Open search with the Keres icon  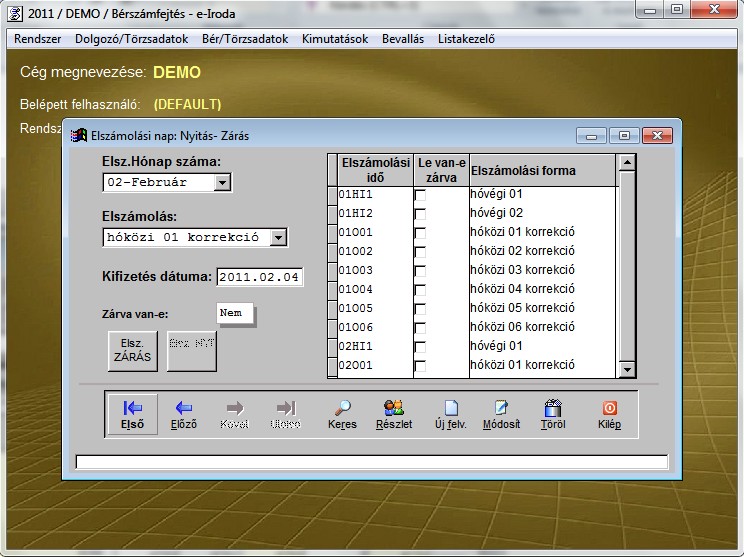click(x=342, y=414)
